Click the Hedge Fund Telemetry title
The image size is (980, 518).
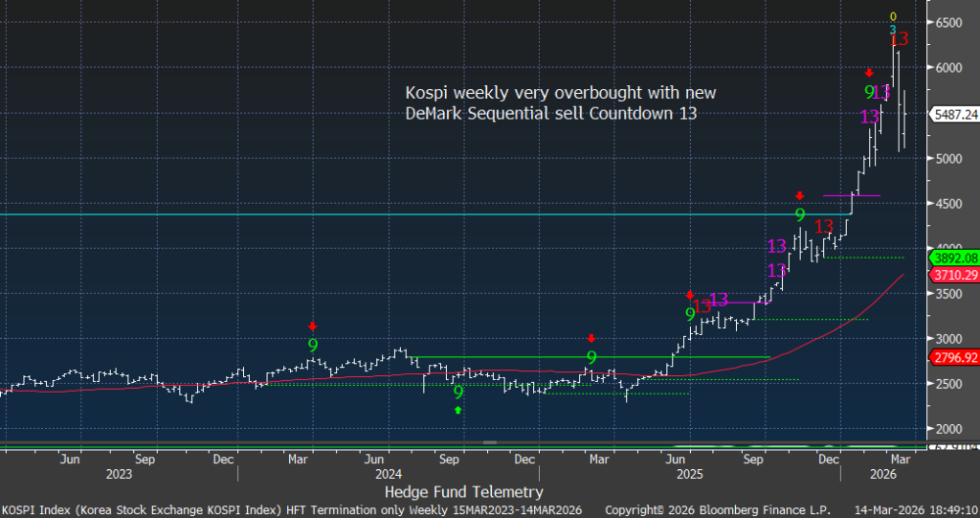tap(463, 491)
